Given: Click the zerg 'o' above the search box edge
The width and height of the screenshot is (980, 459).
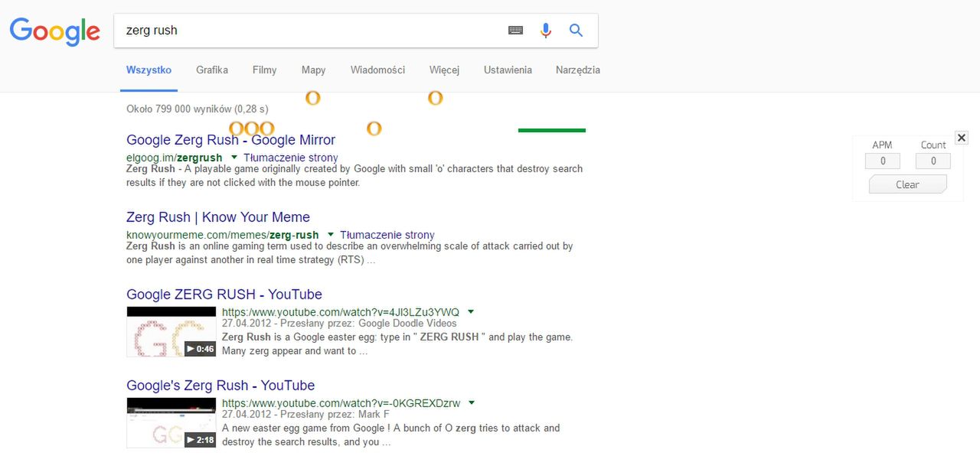Looking at the screenshot, I should pos(312,98).
